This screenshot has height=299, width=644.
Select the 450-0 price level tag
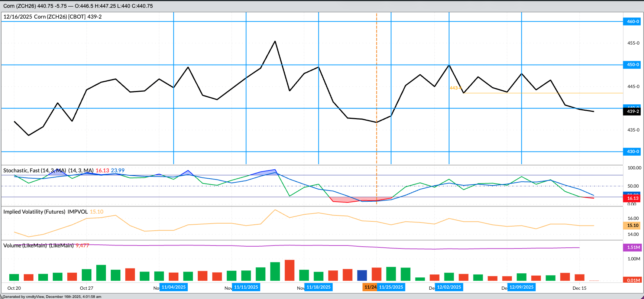633,65
